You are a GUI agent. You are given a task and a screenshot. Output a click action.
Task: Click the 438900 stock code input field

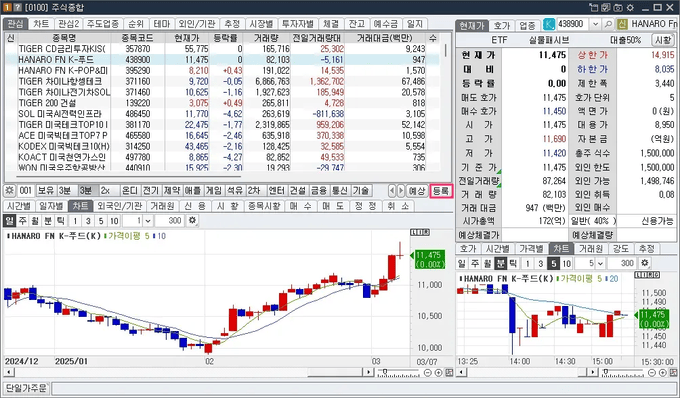[x=573, y=24]
